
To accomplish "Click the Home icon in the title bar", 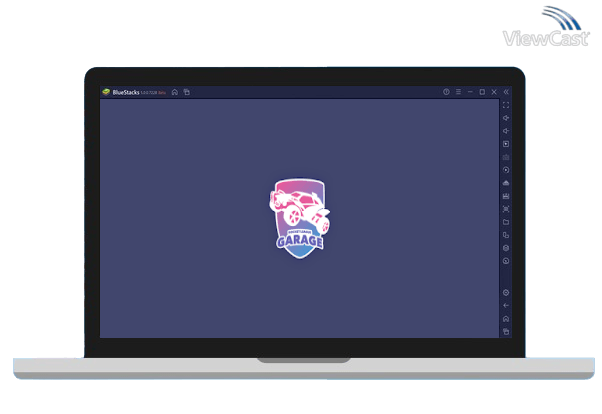I will (175, 92).
